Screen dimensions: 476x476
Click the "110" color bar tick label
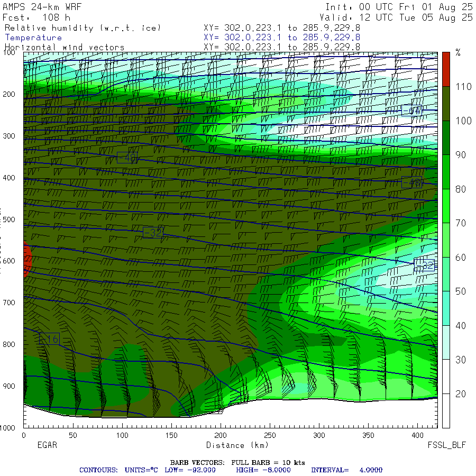tap(463, 87)
